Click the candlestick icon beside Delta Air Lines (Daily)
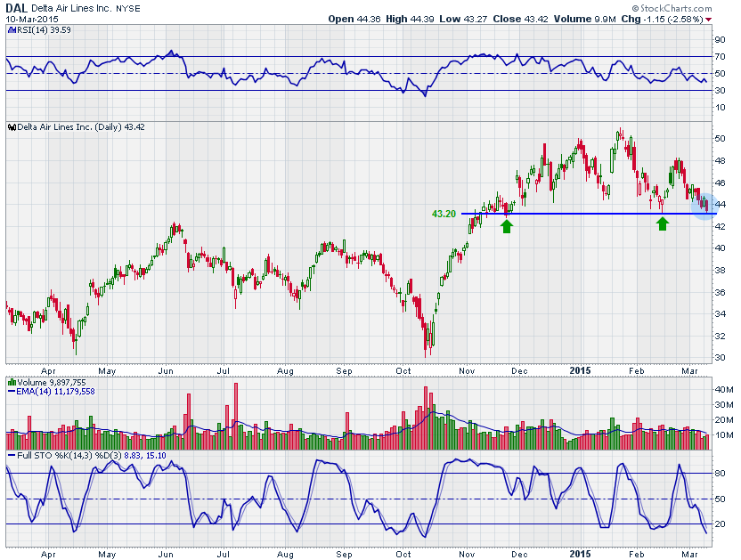 pos(12,127)
